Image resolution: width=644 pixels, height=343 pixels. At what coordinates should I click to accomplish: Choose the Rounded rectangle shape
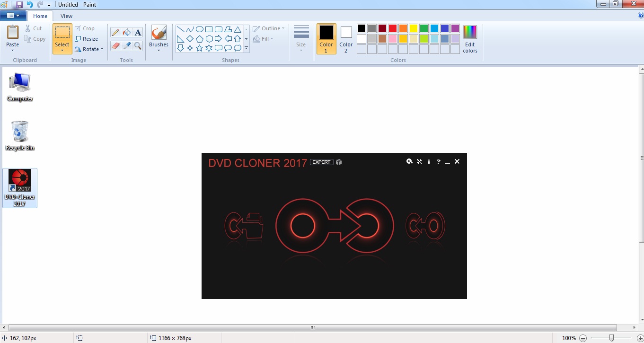coord(219,29)
